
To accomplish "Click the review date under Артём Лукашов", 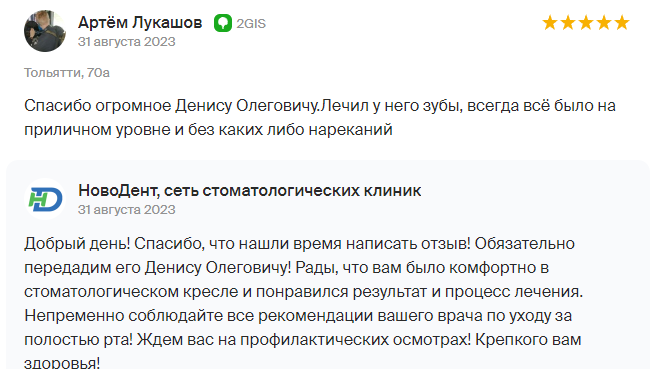I will tap(127, 42).
